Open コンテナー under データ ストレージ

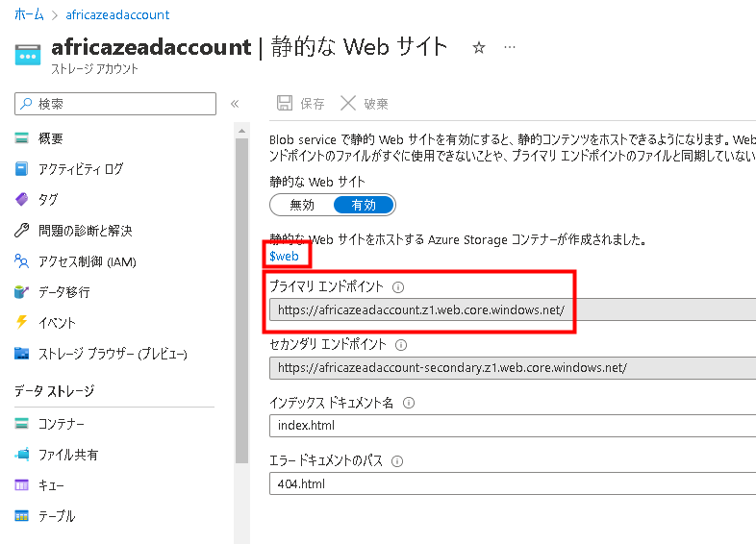[x=62, y=424]
